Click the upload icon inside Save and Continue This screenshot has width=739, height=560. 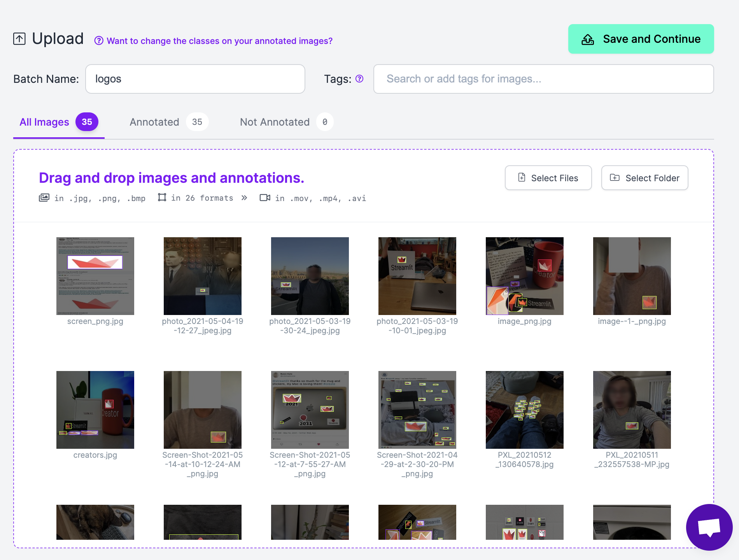click(587, 38)
